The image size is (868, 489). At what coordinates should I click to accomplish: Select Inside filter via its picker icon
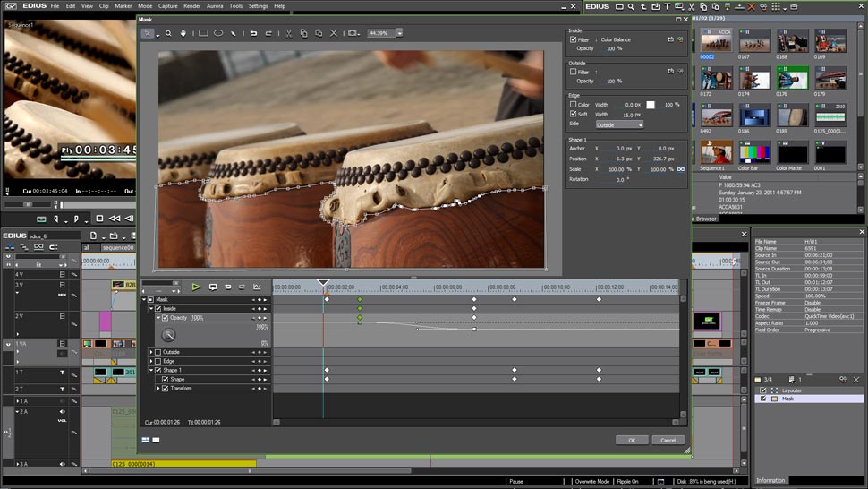670,40
